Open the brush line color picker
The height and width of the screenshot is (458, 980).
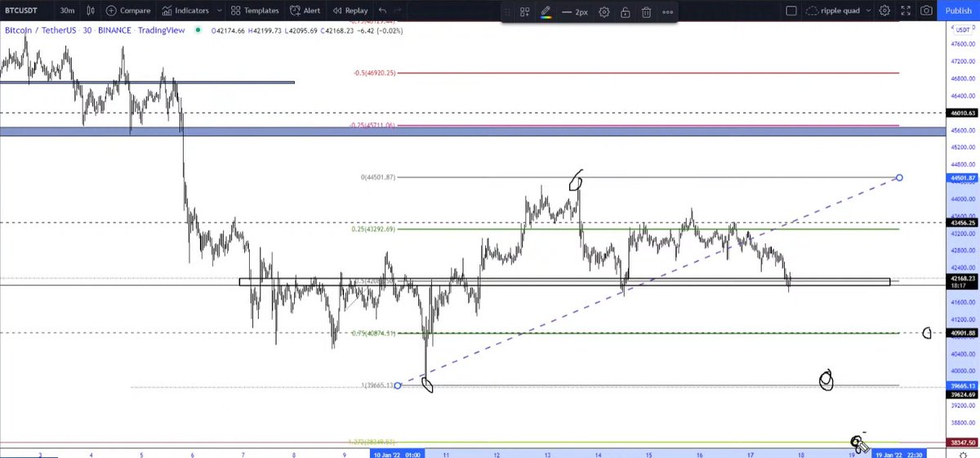pyautogui.click(x=546, y=12)
